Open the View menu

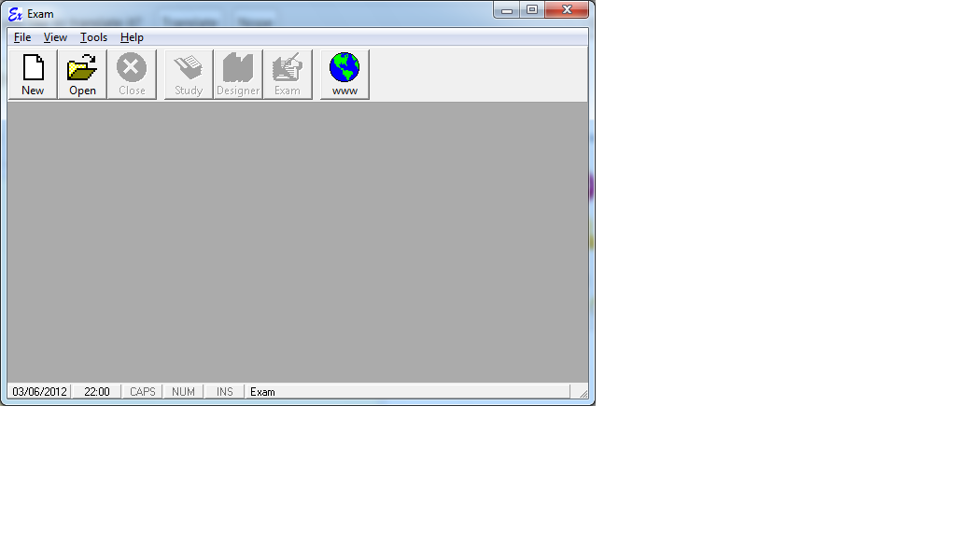pos(55,37)
